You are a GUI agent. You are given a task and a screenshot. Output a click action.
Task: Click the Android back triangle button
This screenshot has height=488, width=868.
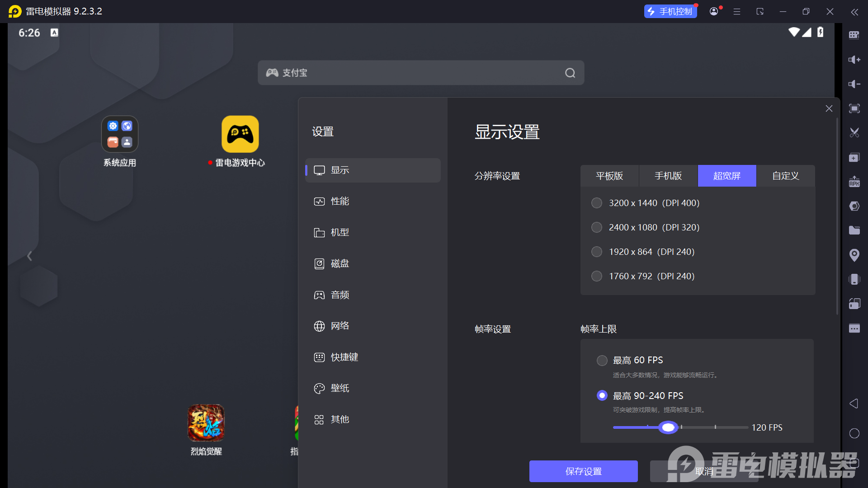854,404
